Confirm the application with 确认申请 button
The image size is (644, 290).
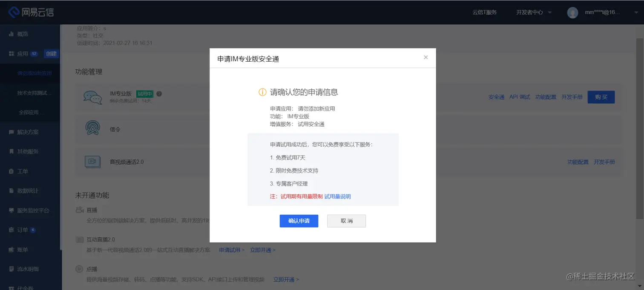pyautogui.click(x=299, y=221)
